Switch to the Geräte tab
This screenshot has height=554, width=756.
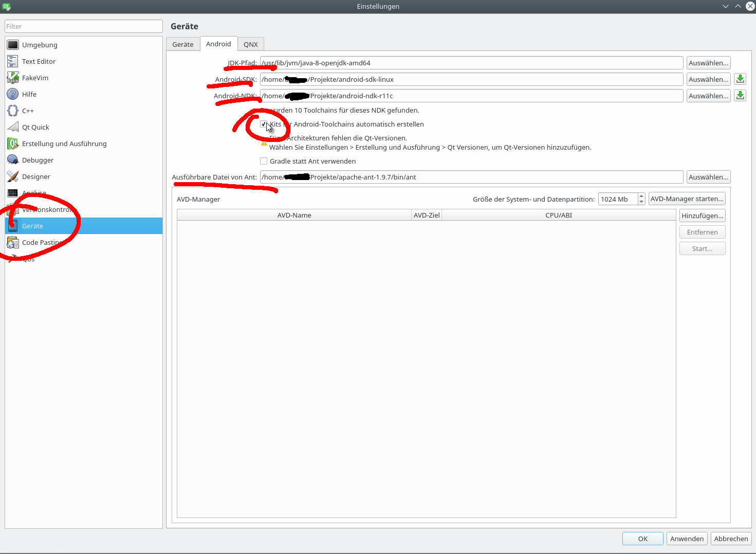[x=183, y=44]
